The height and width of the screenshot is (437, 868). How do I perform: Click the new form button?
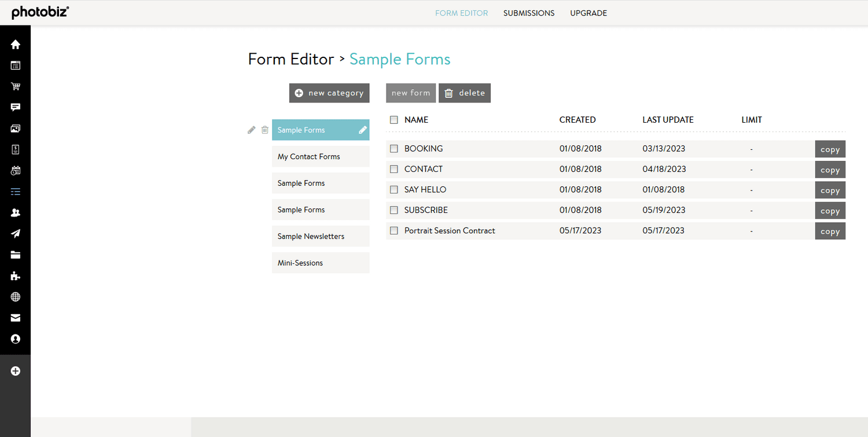[411, 93]
